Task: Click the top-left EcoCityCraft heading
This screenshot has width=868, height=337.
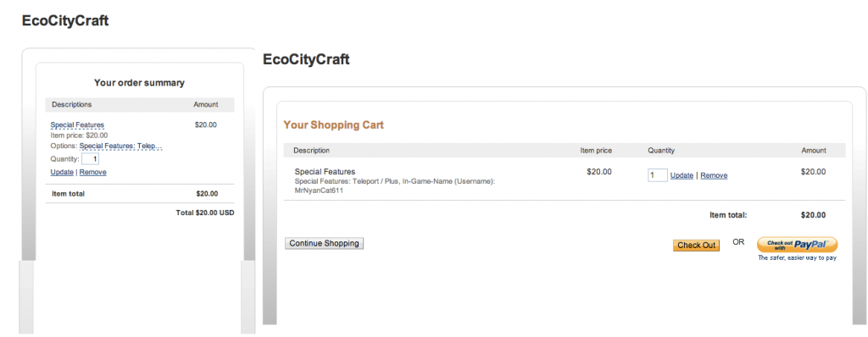Action: [65, 21]
